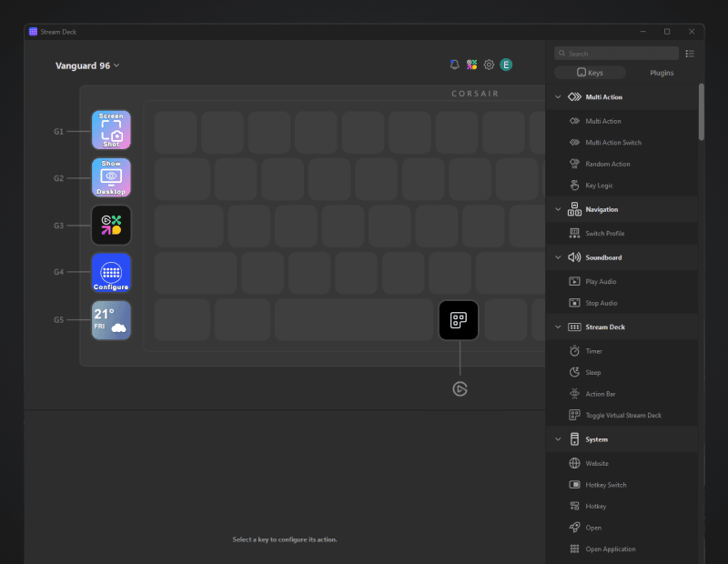Select the Timer action
Screen dimensions: 728x564
tap(596, 350)
